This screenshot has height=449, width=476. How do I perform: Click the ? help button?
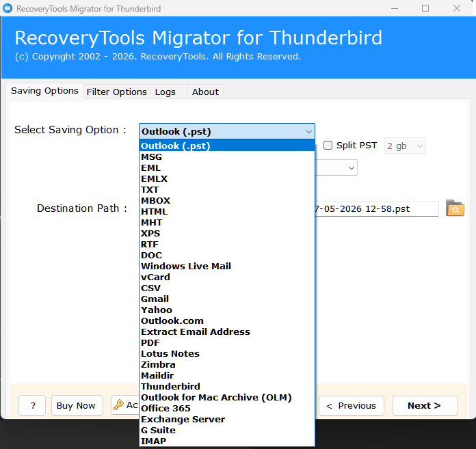click(x=32, y=405)
